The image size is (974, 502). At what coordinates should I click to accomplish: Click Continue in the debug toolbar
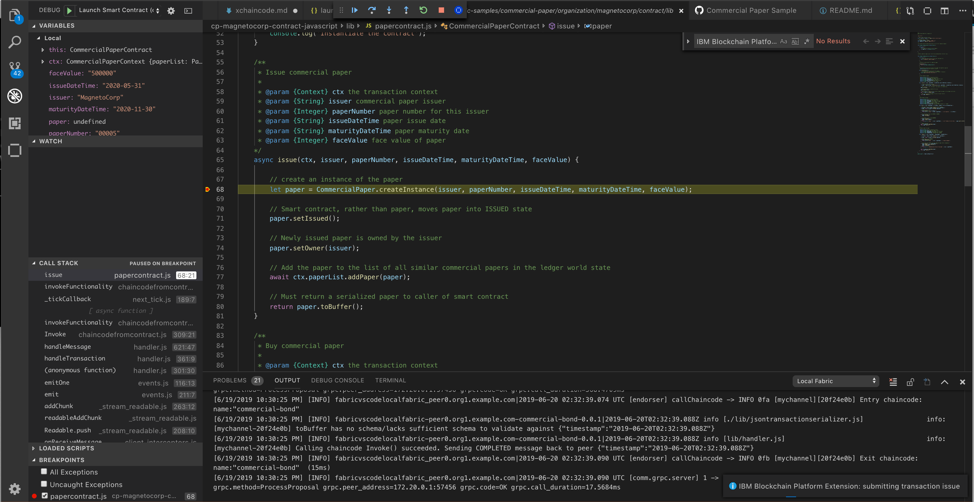[x=354, y=10]
